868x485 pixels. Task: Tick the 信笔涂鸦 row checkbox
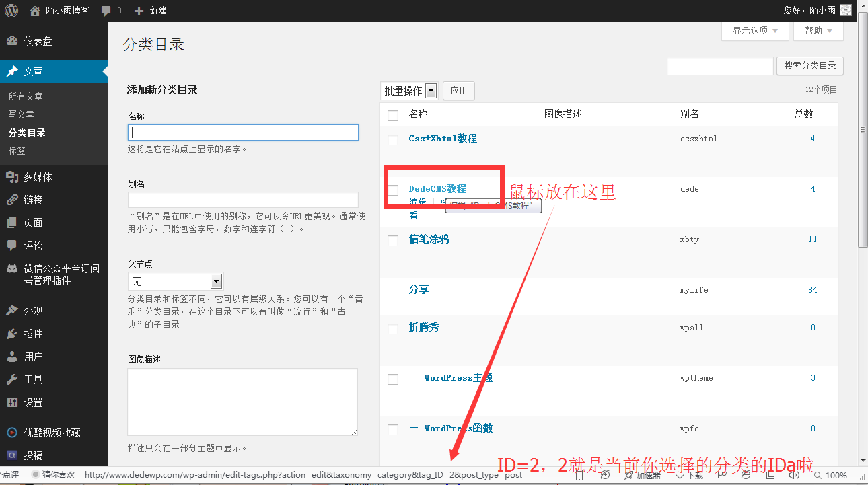click(393, 240)
